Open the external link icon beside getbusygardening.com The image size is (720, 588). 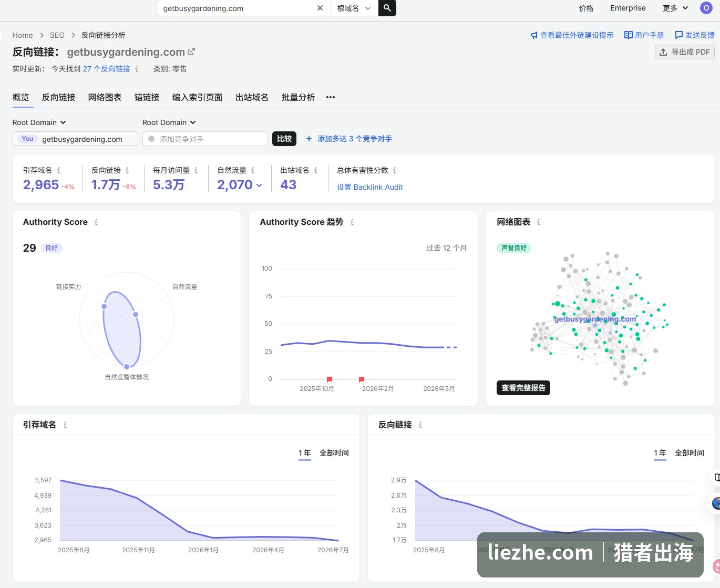coord(191,51)
